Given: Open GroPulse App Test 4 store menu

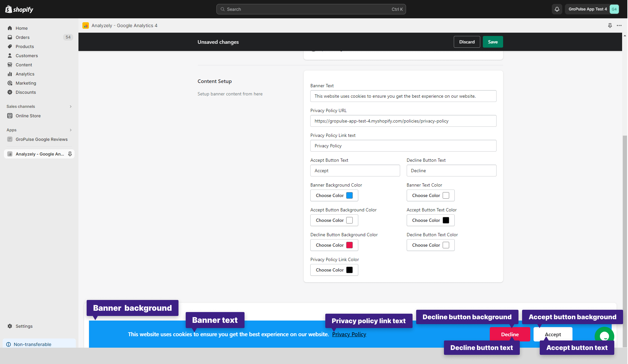Looking at the screenshot, I should point(592,9).
